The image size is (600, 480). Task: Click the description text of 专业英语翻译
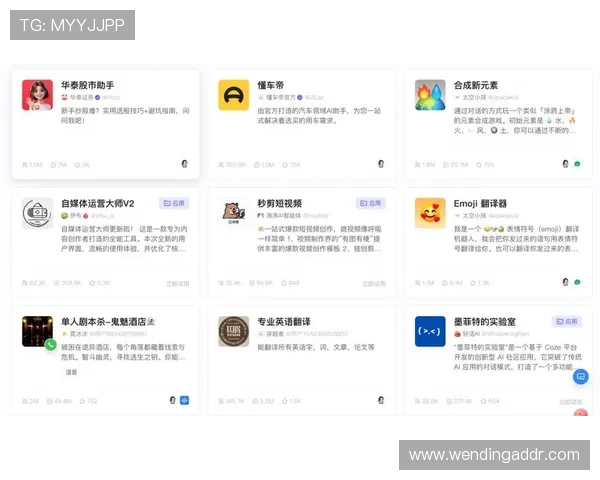pyautogui.click(x=316, y=347)
